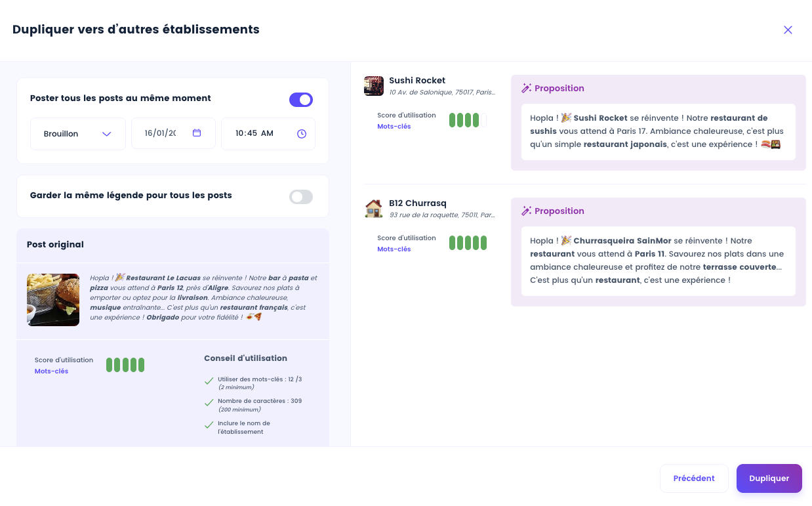Open Mots-clés link for B12 Churrasq
Image resolution: width=812 pixels, height=506 pixels.
pyautogui.click(x=394, y=249)
